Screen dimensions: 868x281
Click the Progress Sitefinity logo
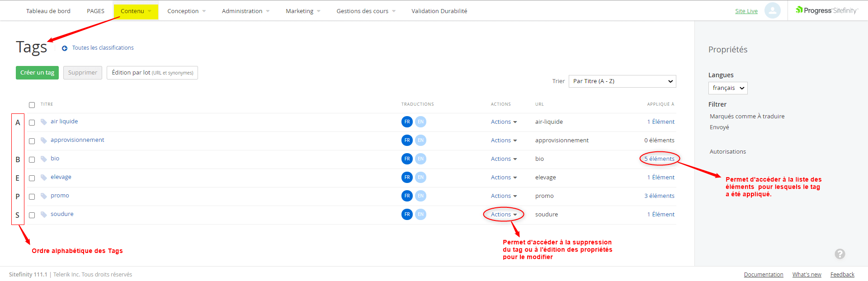(826, 10)
